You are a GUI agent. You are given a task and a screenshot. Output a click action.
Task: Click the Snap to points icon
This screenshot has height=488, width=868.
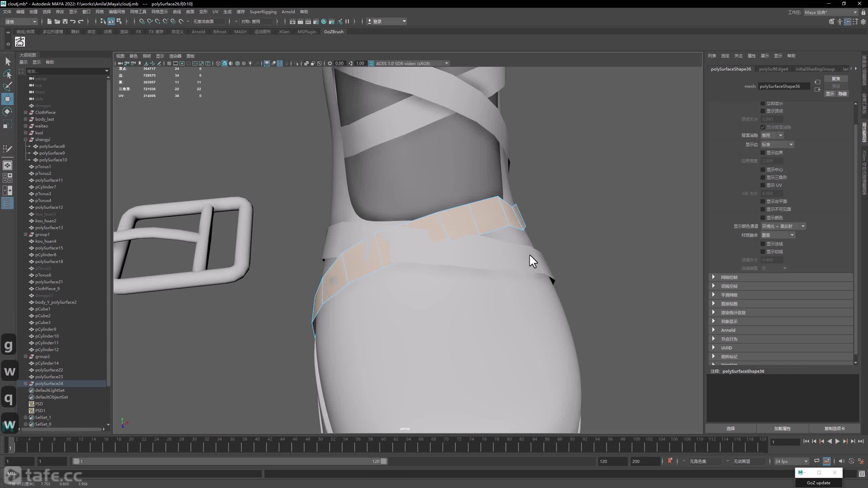[157, 21]
